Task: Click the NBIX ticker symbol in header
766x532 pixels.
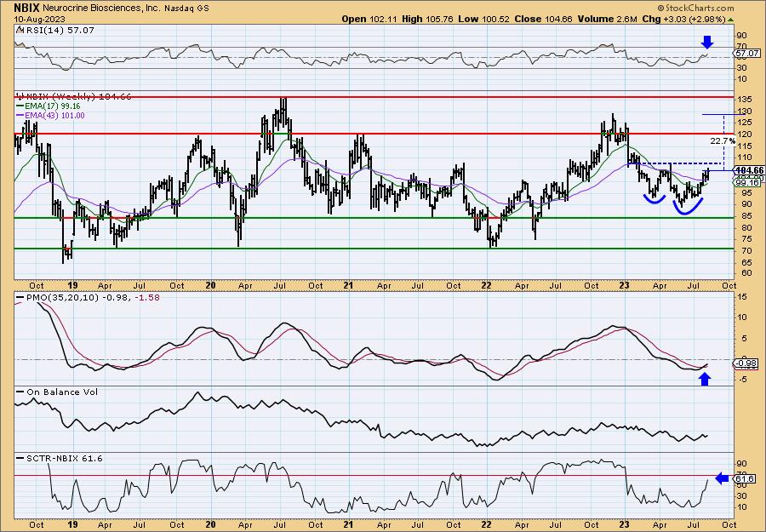Action: pos(26,8)
